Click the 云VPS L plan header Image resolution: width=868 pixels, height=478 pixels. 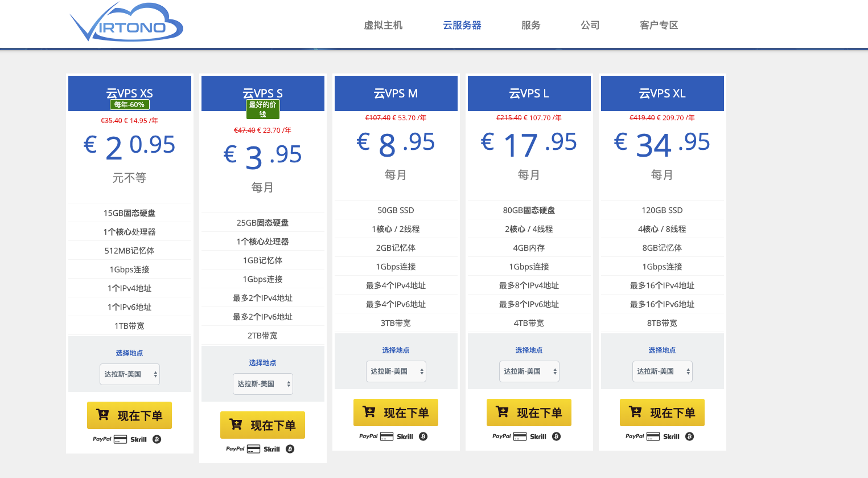click(x=529, y=93)
